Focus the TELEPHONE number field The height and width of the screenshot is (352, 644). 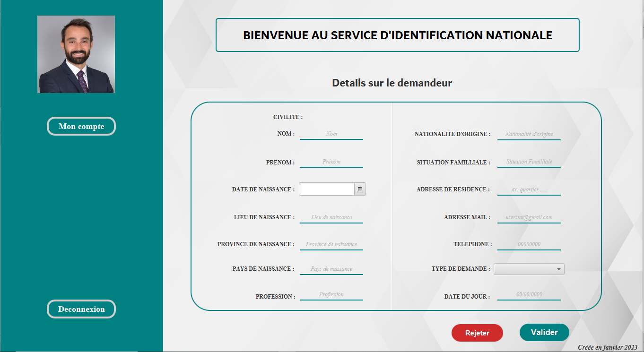[x=529, y=244]
